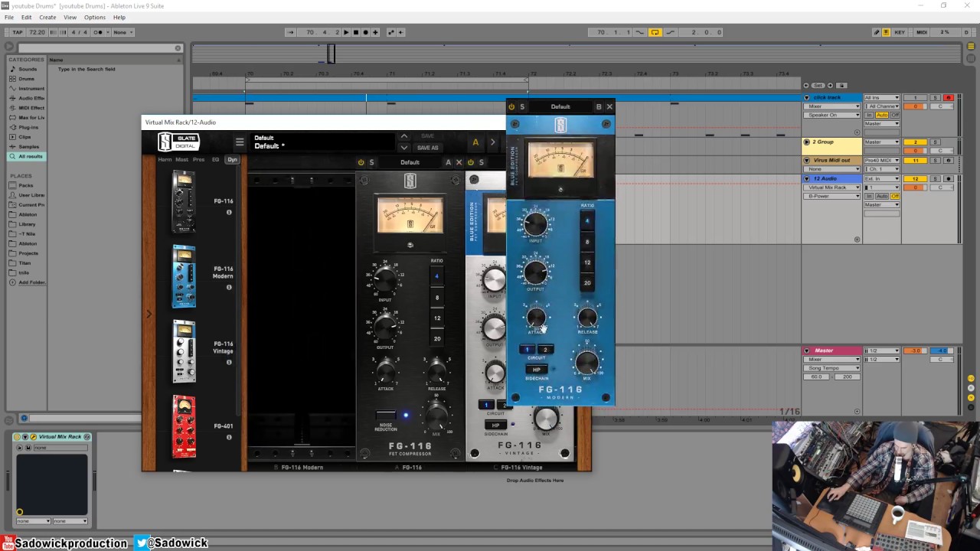Select the EQ module tab
The image size is (980, 551).
pos(215,160)
